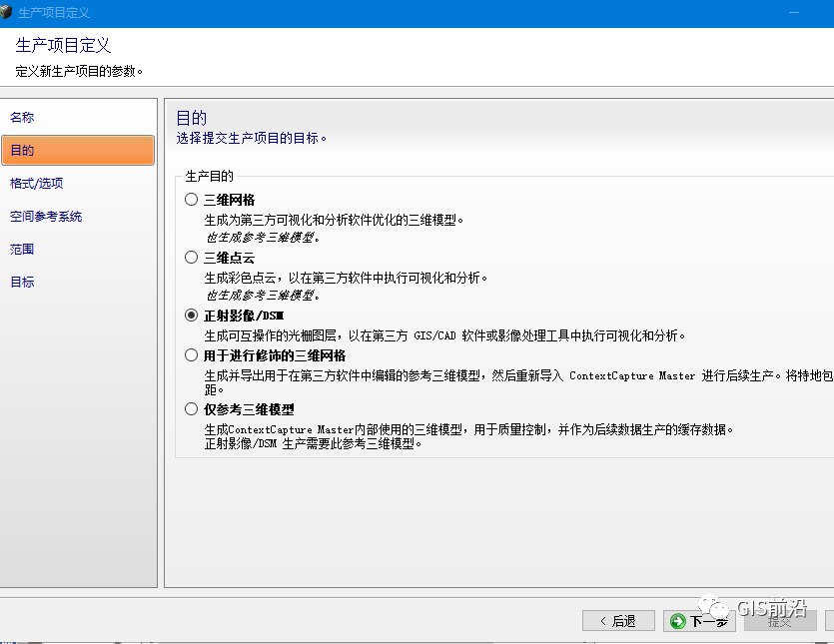Jump to the 范围 step
This screenshot has height=644, width=834.
tap(22, 250)
